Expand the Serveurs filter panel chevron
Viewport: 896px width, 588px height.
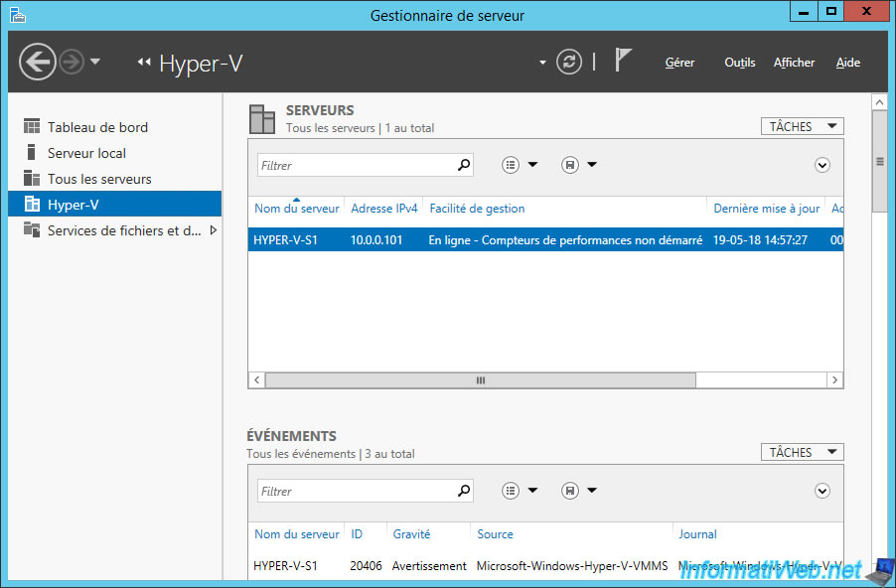[821, 166]
